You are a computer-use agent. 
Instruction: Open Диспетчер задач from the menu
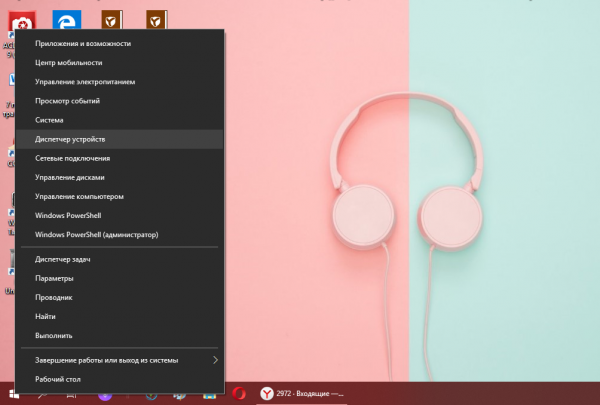click(119, 260)
